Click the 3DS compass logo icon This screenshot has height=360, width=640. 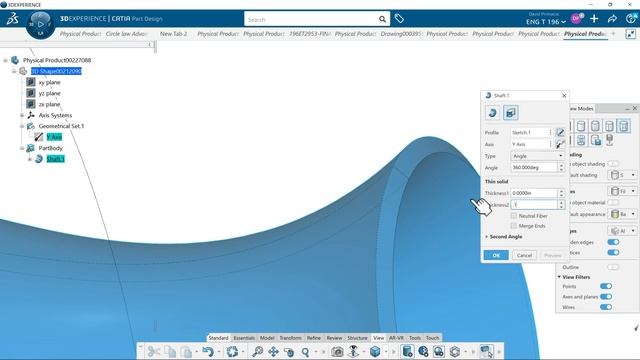point(12,19)
